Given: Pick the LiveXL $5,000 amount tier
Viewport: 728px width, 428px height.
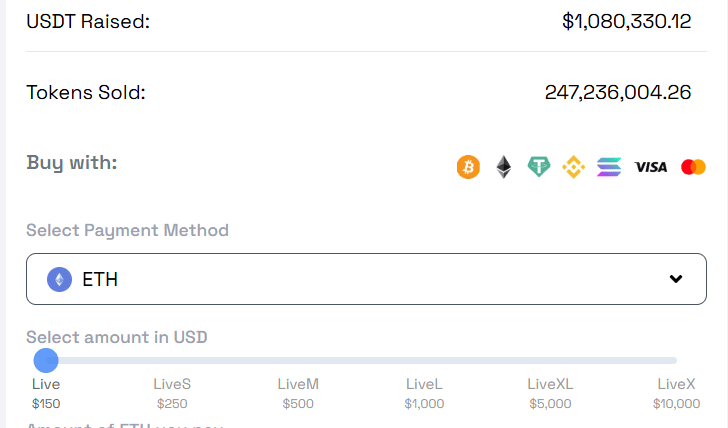Looking at the screenshot, I should [x=550, y=393].
